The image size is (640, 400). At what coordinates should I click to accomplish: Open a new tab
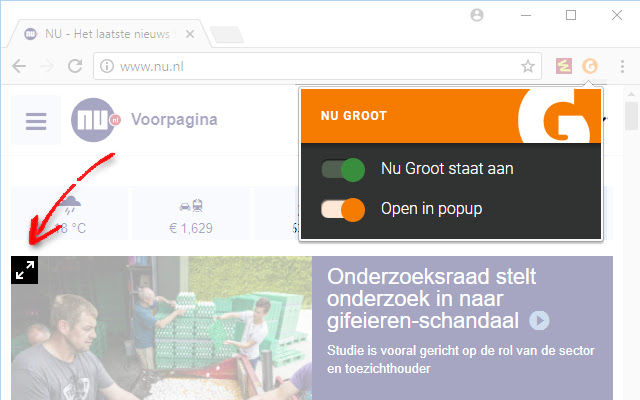(x=227, y=34)
